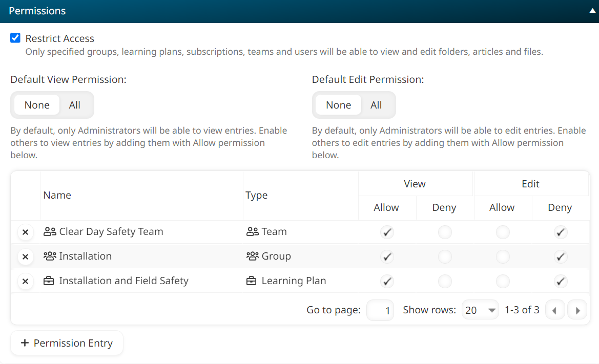The height and width of the screenshot is (364, 599).
Task: Remove the Installation group entry
Action: pyautogui.click(x=26, y=256)
